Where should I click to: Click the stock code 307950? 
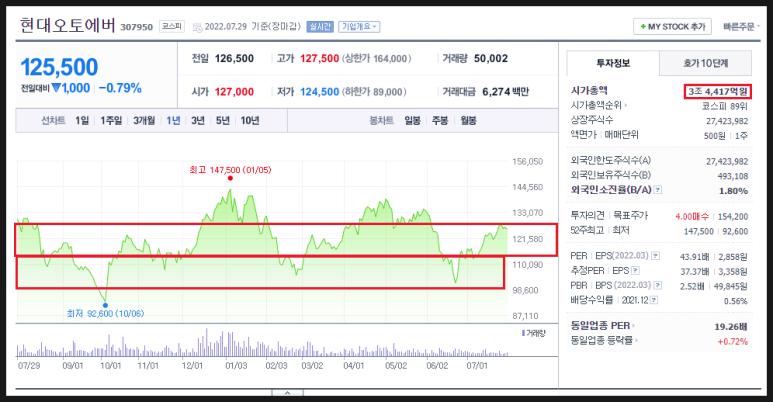137,27
